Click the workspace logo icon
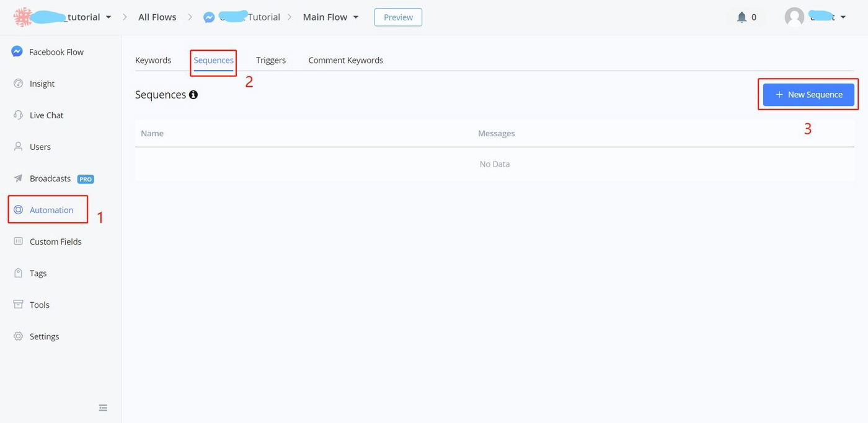Image resolution: width=868 pixels, height=423 pixels. point(24,17)
